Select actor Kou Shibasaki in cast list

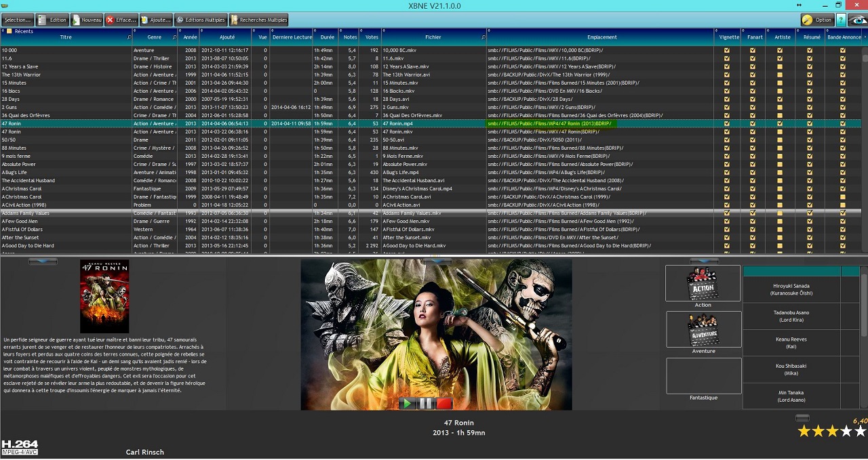[792, 369]
